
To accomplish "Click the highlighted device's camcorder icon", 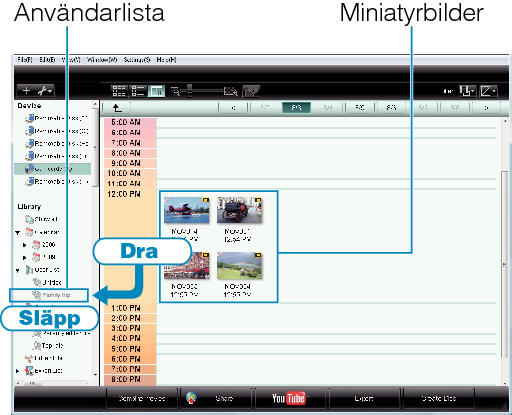I will coord(29,169).
